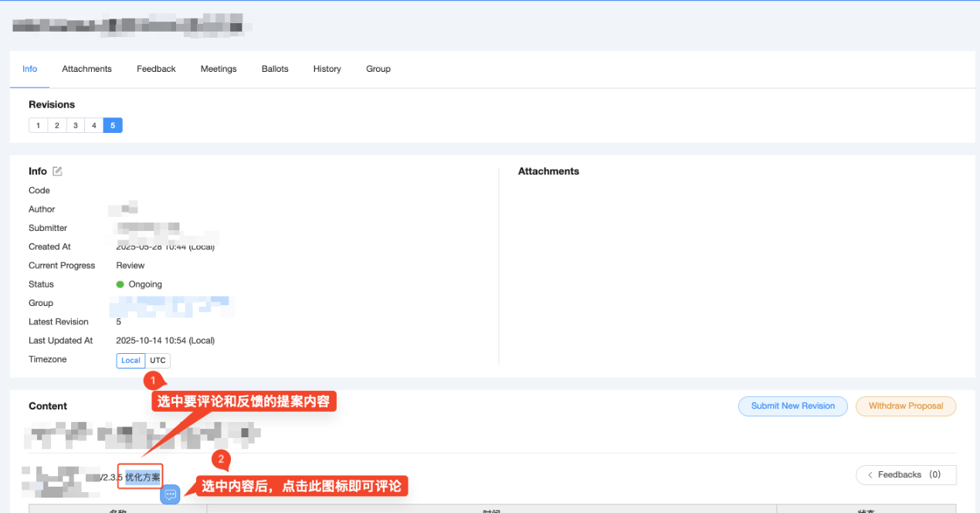Viewport: 980px width, 513px height.
Task: View the History tab
Action: 327,70
